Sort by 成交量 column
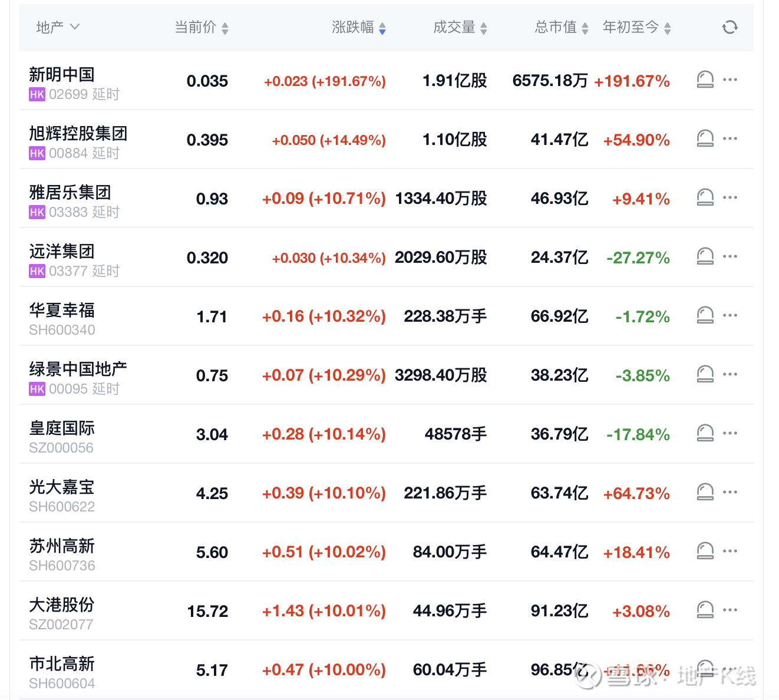The image size is (779, 700). (460, 27)
